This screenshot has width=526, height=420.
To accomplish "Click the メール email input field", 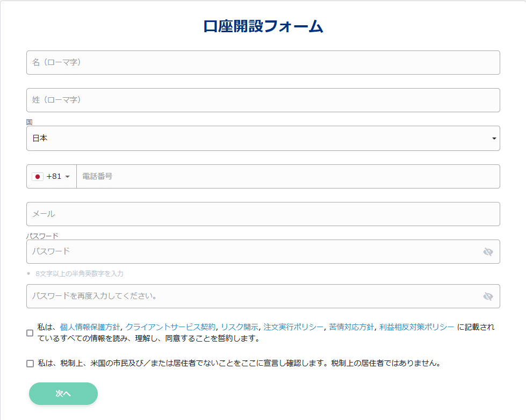I will [x=263, y=214].
